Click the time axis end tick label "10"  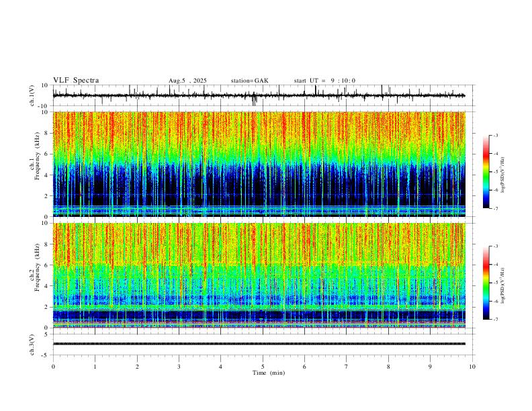(x=472, y=367)
